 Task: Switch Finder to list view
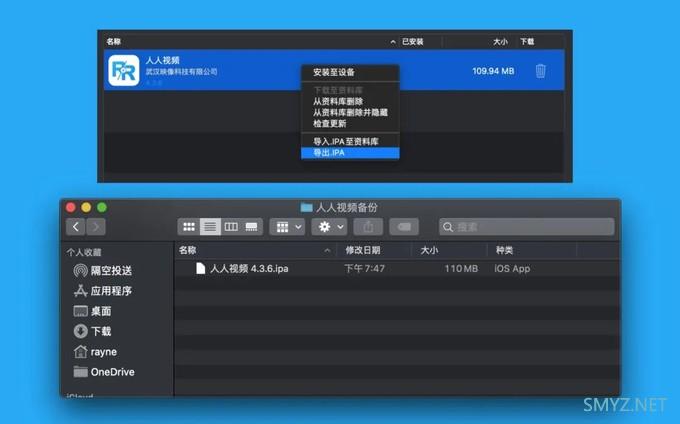210,227
